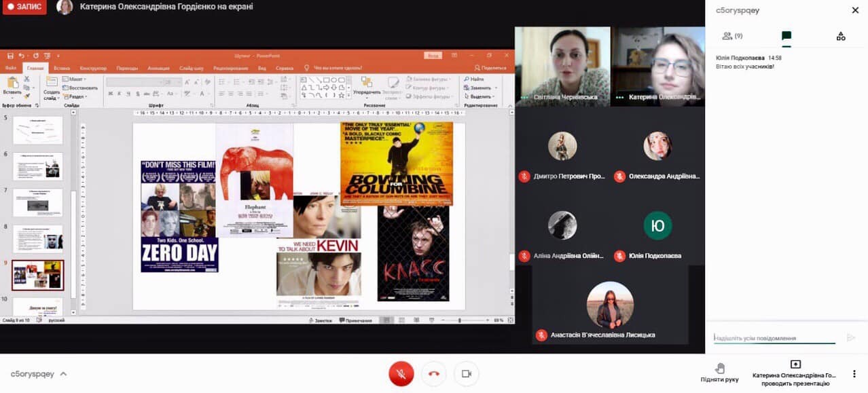Click the Упорядочить arrange icon
Image resolution: width=868 pixels, height=393 pixels.
coord(367,81)
